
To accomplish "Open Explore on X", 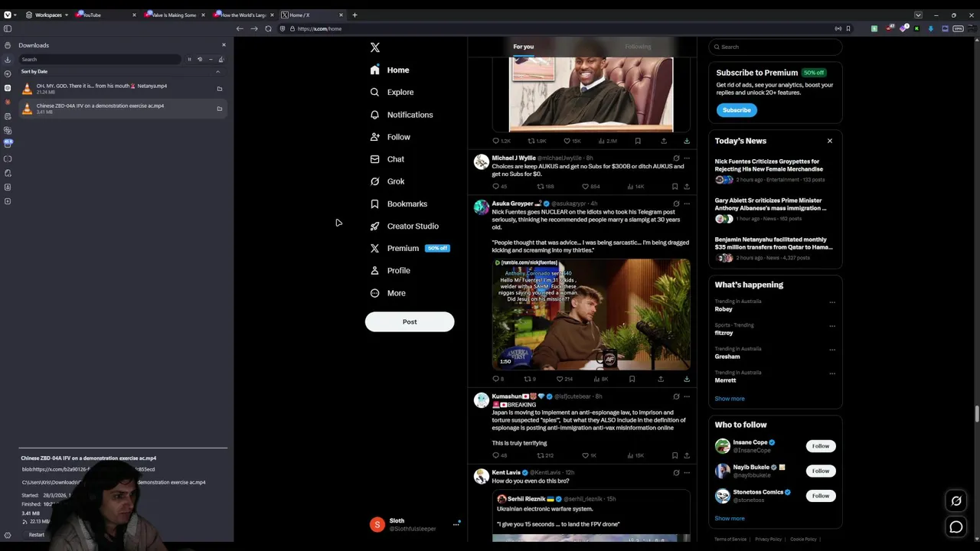I will (x=392, y=92).
